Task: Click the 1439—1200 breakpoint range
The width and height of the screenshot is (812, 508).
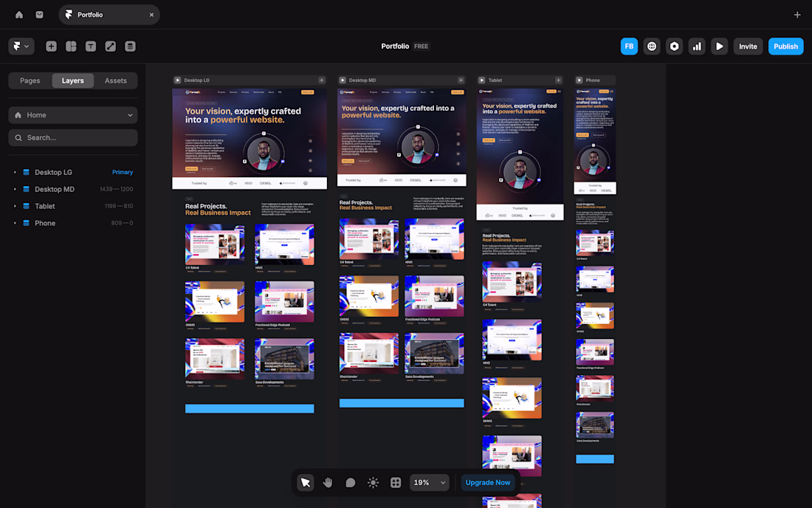Action: tap(116, 189)
